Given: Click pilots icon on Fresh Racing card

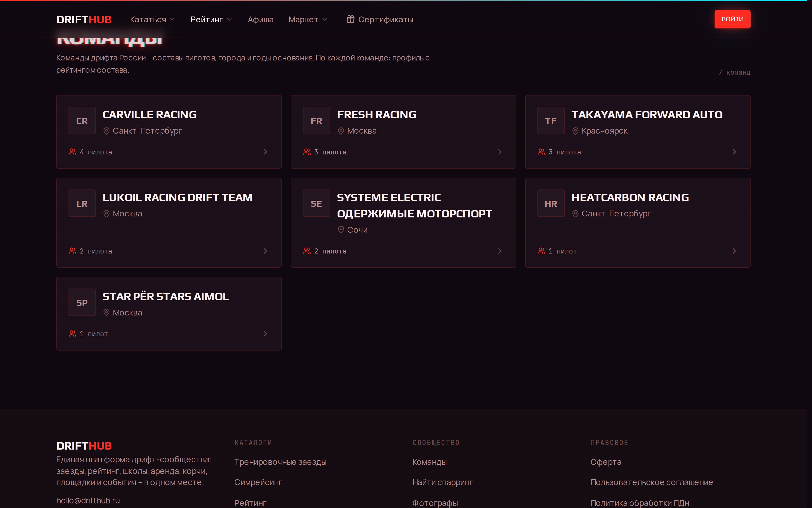Looking at the screenshot, I should (x=307, y=152).
